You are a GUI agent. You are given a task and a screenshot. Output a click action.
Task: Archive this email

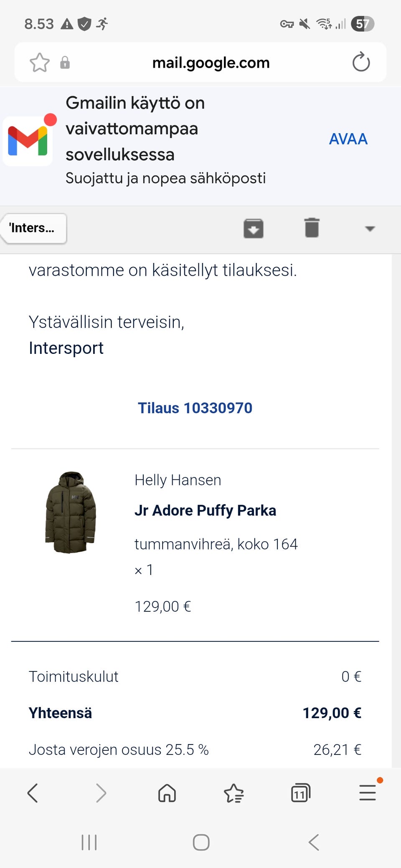[253, 228]
